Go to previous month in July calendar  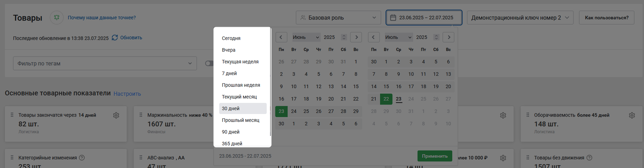point(374,37)
